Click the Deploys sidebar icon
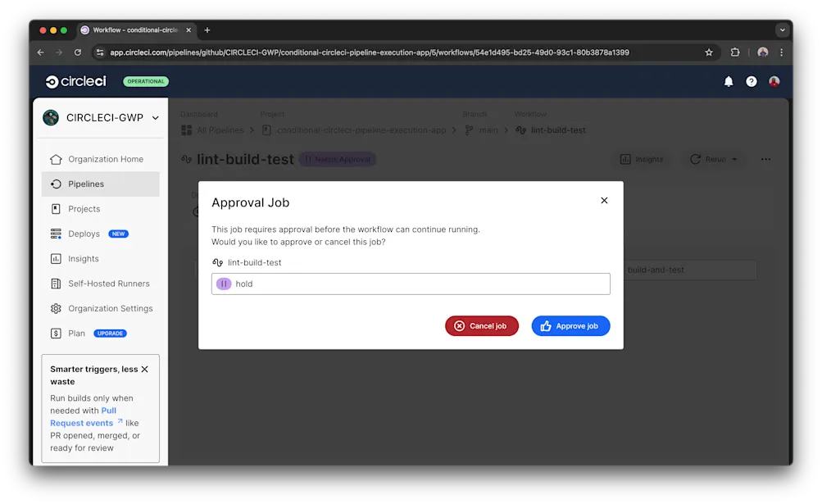The width and height of the screenshot is (822, 504). pyautogui.click(x=56, y=234)
